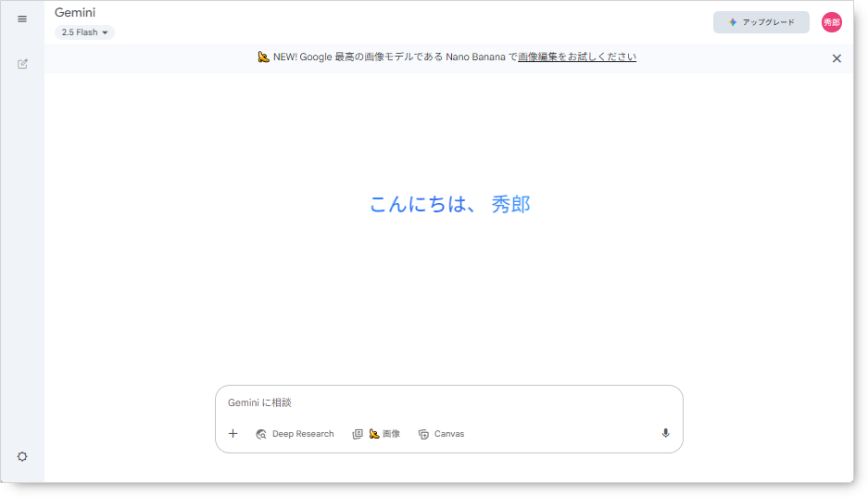Dismiss the Nano Banana banner
868x497 pixels.
(x=837, y=58)
